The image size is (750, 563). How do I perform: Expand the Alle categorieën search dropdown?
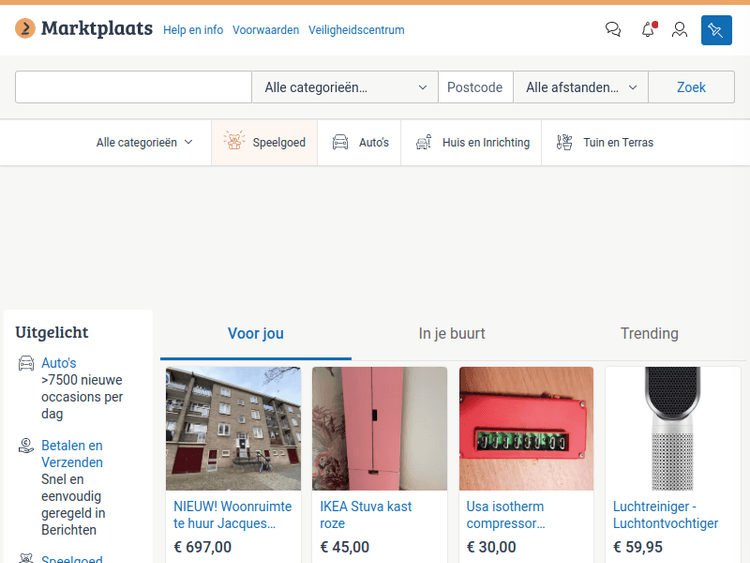point(345,87)
